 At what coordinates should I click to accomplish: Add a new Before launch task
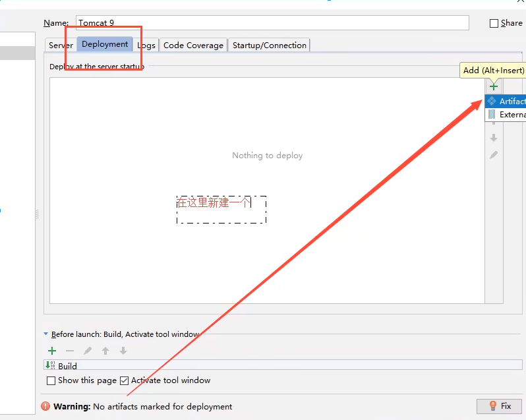click(x=52, y=351)
